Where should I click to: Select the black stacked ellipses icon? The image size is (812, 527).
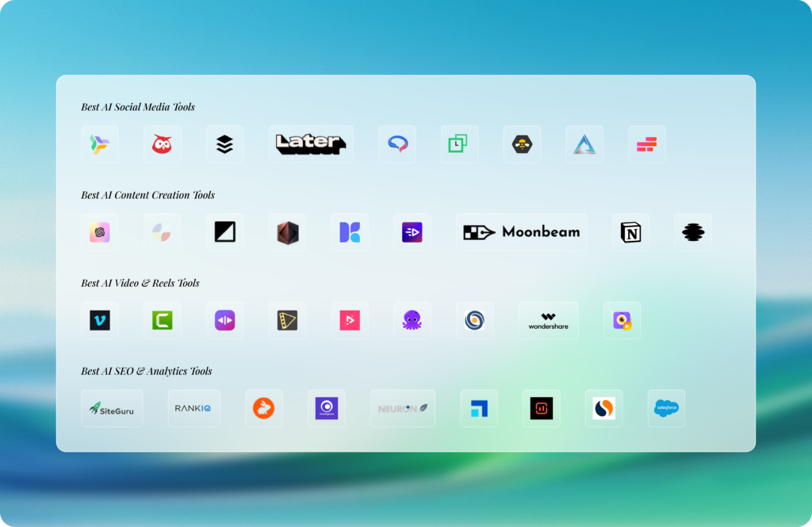(x=693, y=232)
